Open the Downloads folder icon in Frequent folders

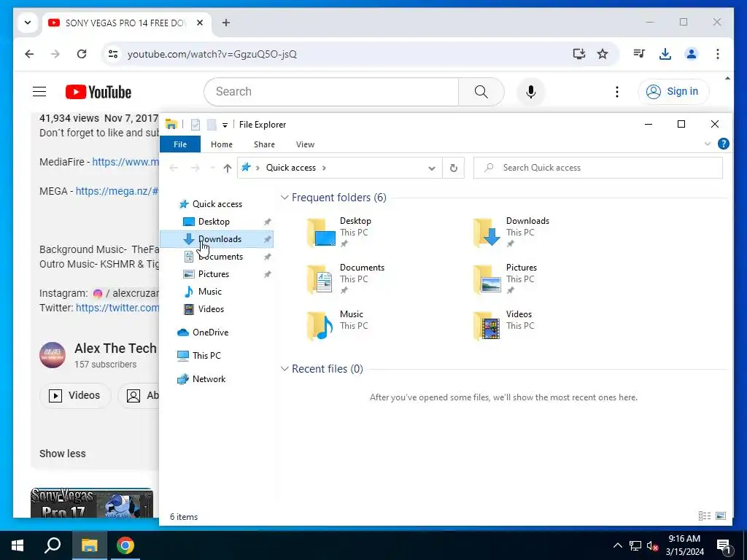click(x=487, y=233)
